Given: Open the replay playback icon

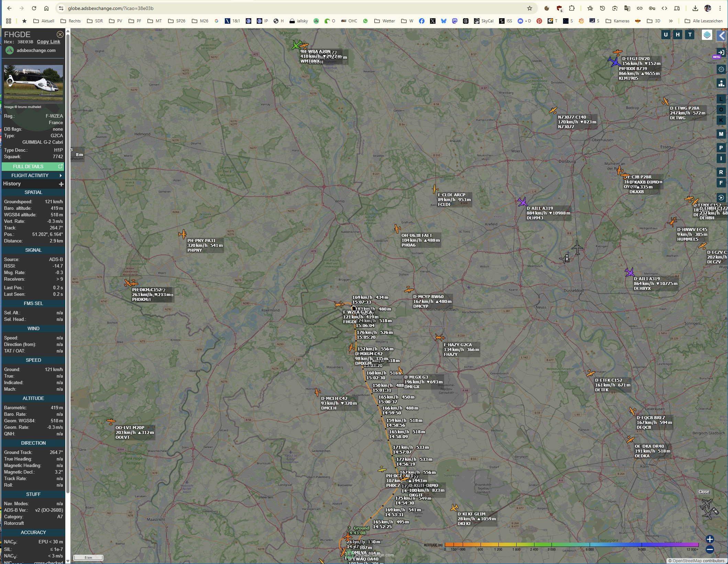Looking at the screenshot, I should coord(721,197).
